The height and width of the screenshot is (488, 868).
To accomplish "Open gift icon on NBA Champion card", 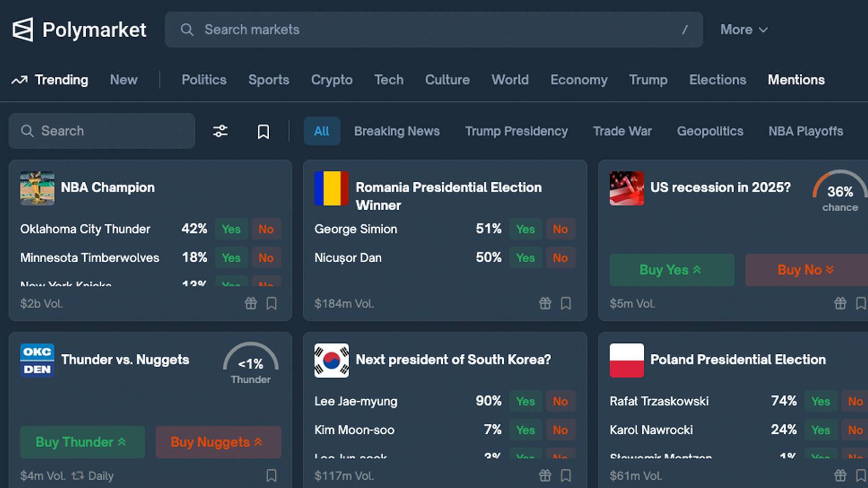I will click(251, 303).
